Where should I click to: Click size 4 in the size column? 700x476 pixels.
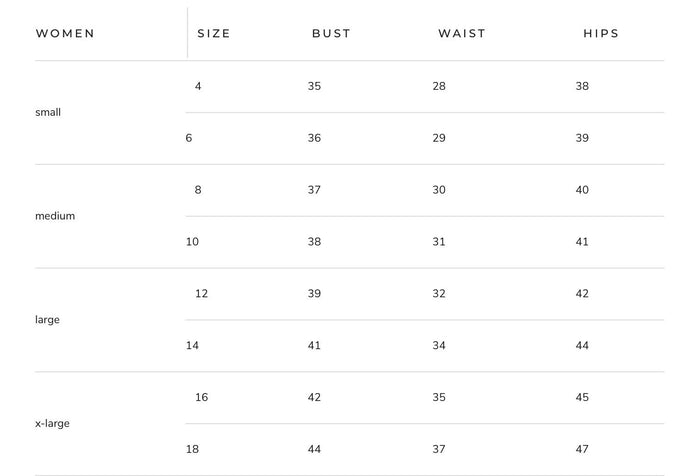point(198,86)
